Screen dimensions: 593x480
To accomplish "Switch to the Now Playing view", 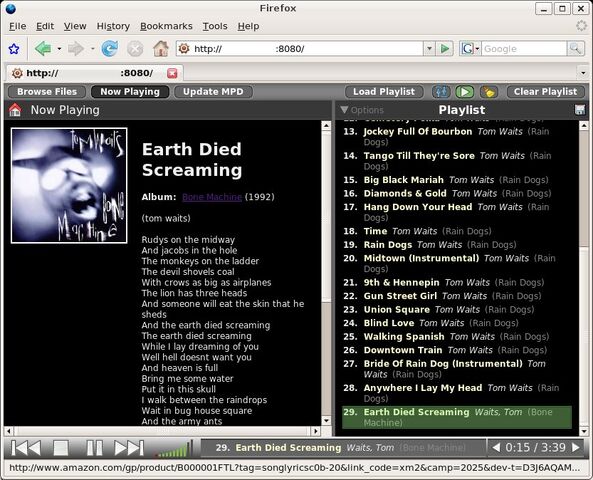I will (130, 92).
